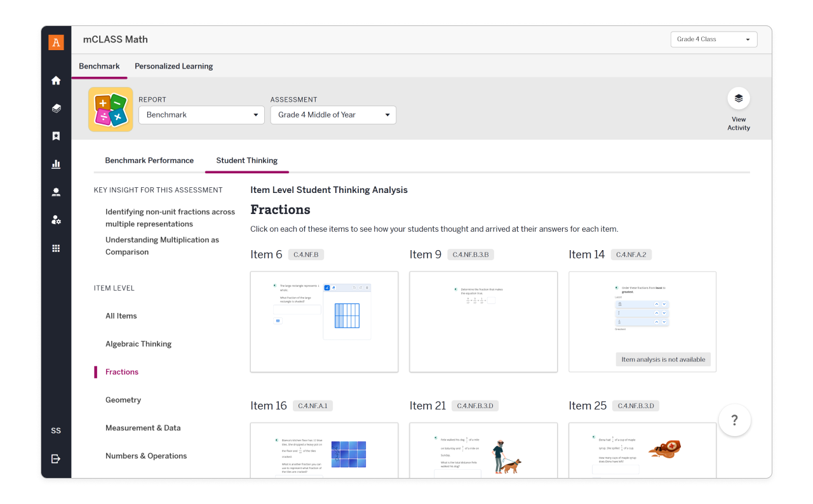Image resolution: width=813 pixels, height=504 pixels.
Task: Select the Student Thinking tab
Action: pyautogui.click(x=247, y=161)
